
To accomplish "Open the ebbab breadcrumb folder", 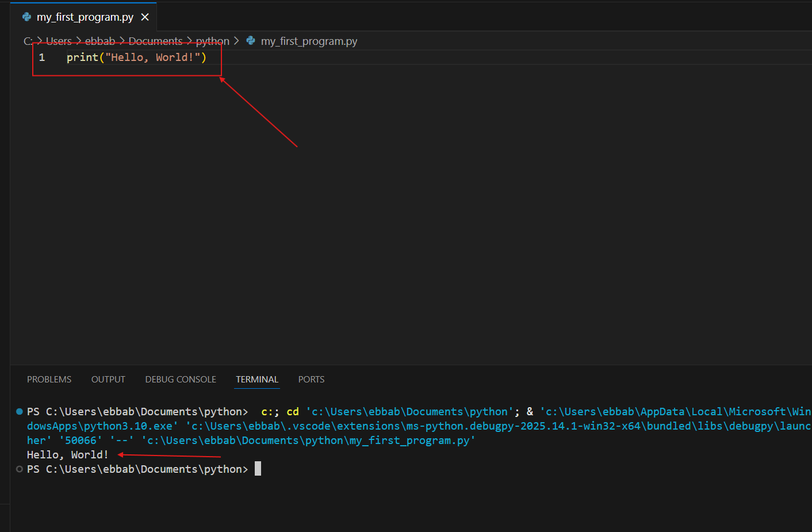I will click(x=100, y=41).
